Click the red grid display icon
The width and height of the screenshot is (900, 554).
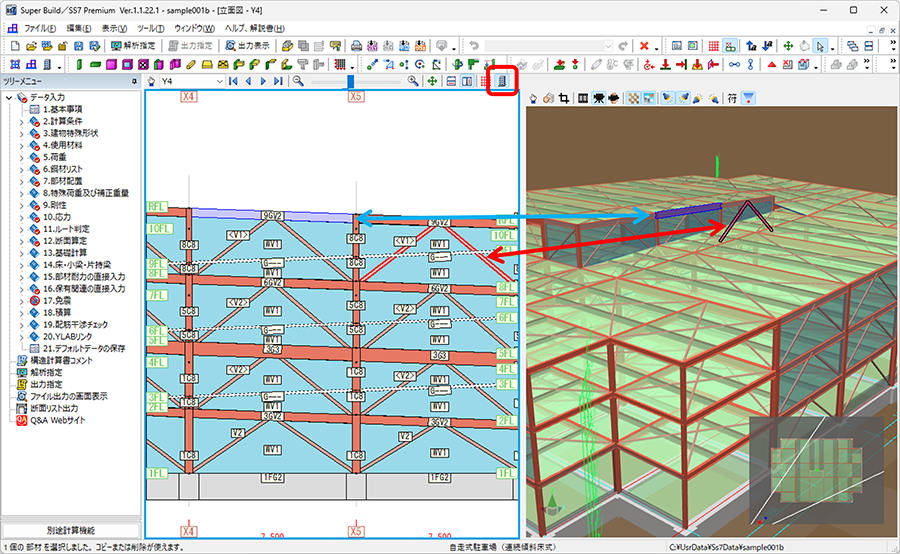point(713,46)
